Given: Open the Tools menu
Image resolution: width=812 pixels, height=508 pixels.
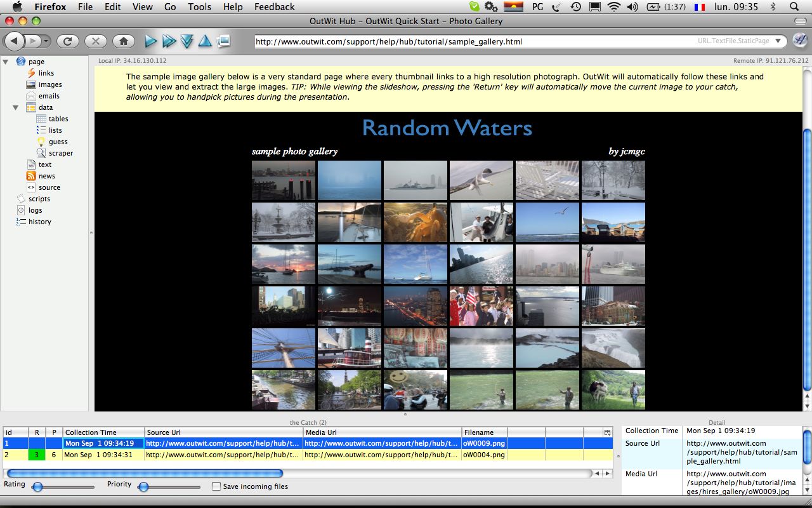Looking at the screenshot, I should (x=199, y=7).
